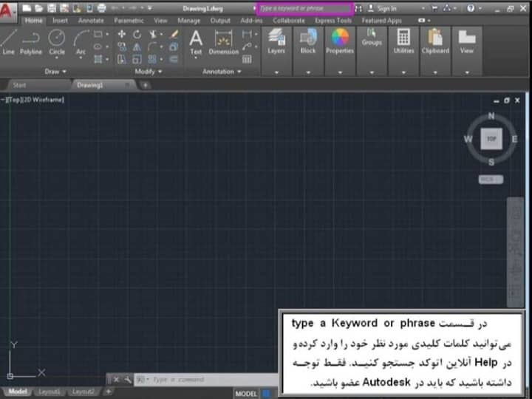Switch to the Start file tab

pos(19,85)
